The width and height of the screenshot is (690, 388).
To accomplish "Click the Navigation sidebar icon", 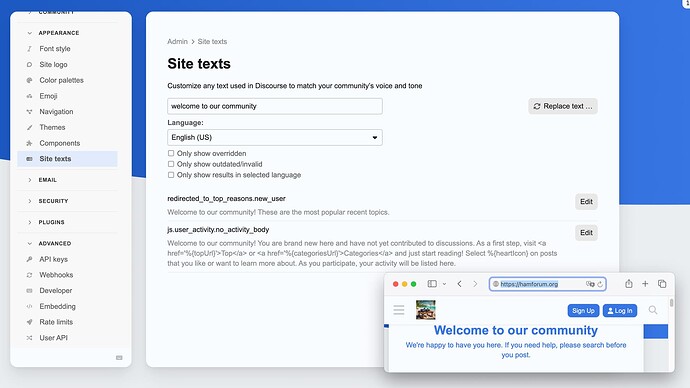I will [29, 112].
